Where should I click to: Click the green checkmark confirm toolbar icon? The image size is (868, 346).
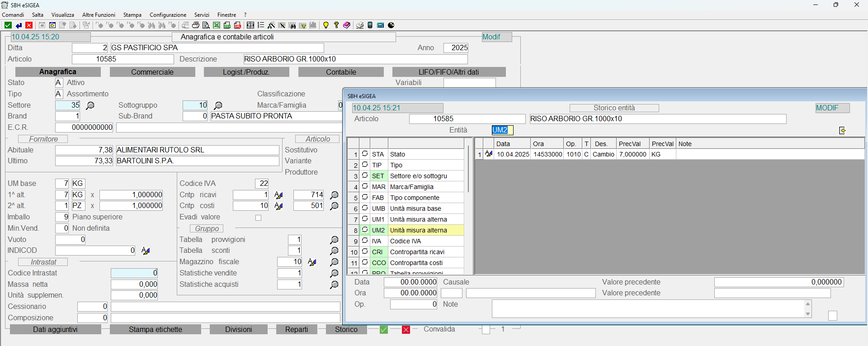pos(8,25)
